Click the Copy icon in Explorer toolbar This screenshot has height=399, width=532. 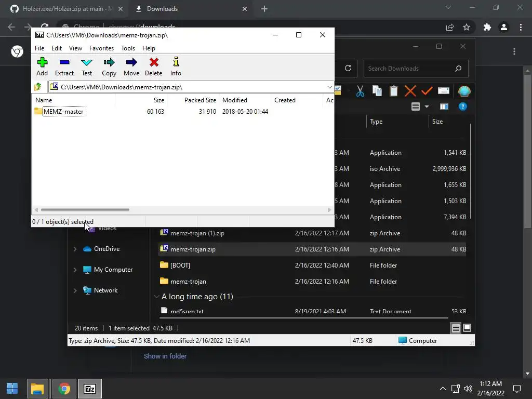pyautogui.click(x=377, y=91)
